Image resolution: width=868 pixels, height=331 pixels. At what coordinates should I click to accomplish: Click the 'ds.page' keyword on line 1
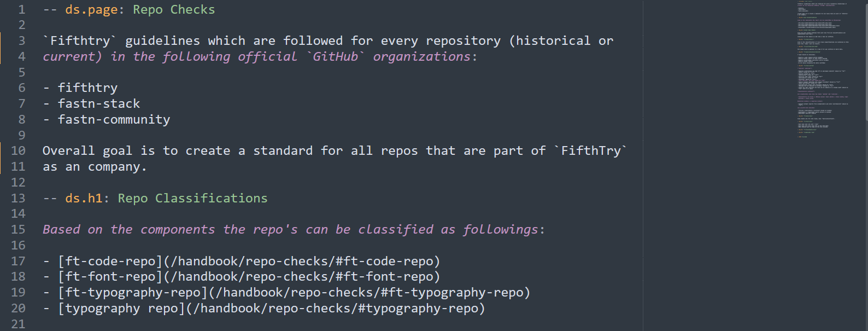[91, 10]
